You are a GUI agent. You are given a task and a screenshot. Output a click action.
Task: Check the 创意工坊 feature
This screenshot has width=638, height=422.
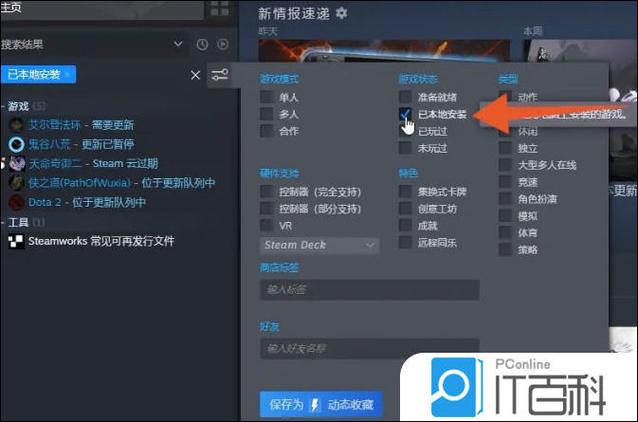coord(405,208)
